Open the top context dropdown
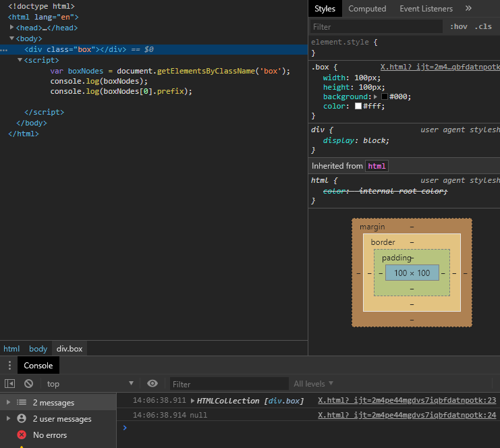The width and height of the screenshot is (500, 448). [90, 384]
